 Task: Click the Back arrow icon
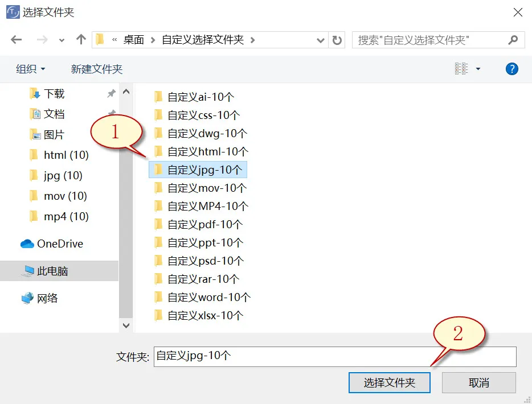[16, 39]
